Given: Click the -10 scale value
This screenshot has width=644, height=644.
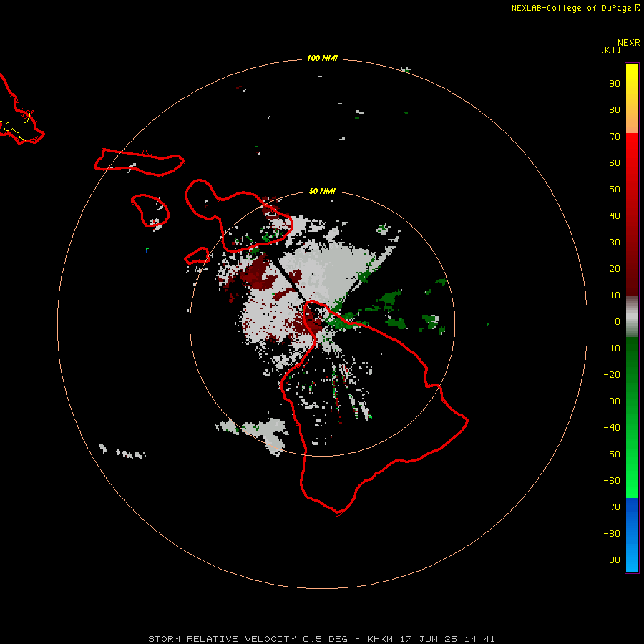Looking at the screenshot, I should (x=612, y=348).
